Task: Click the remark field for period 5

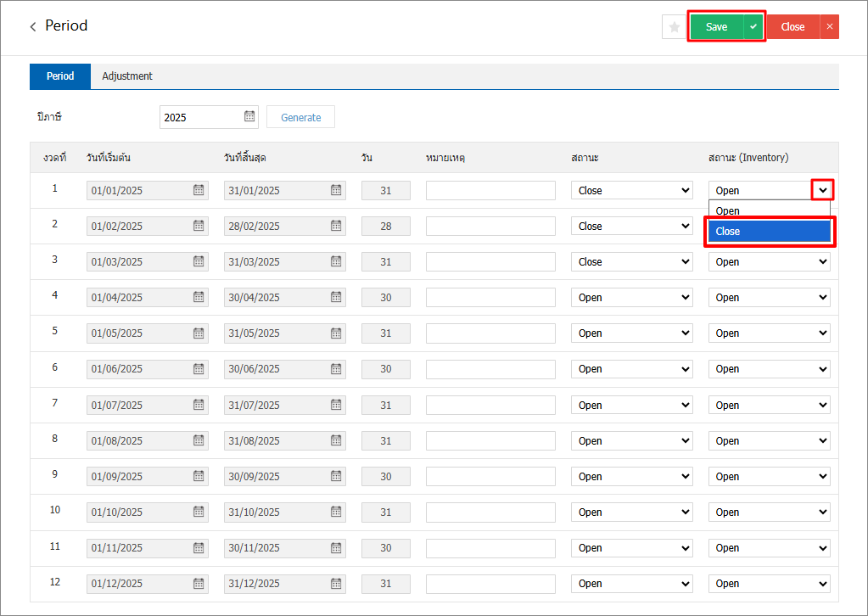Action: coord(490,333)
